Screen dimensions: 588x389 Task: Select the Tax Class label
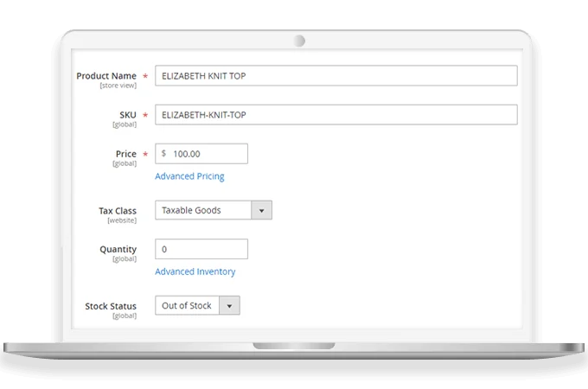point(118,210)
